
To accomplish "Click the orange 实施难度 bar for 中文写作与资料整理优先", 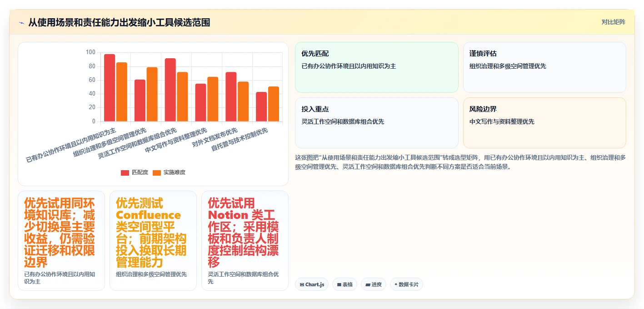I will [213, 99].
